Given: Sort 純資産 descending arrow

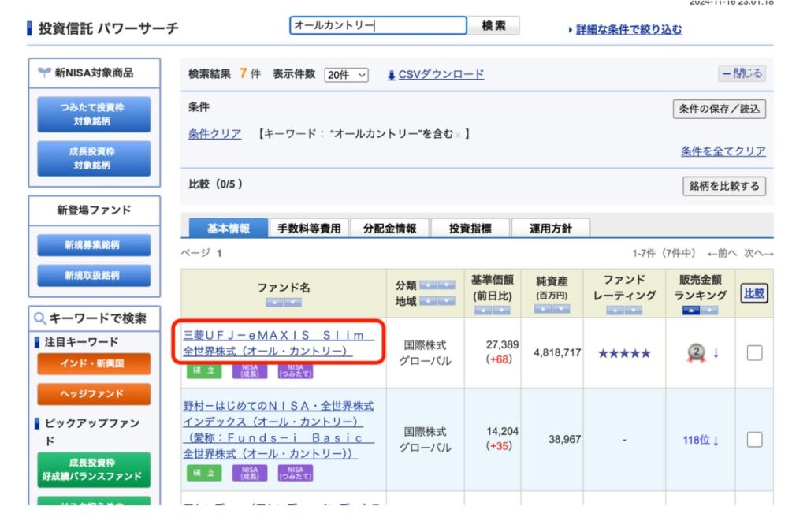Looking at the screenshot, I should (561, 309).
